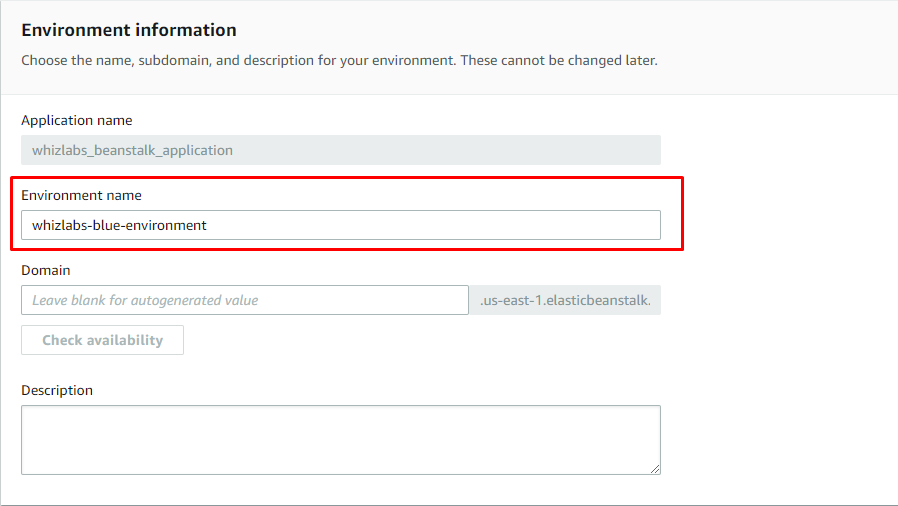Click the gray header panel background

773,46
